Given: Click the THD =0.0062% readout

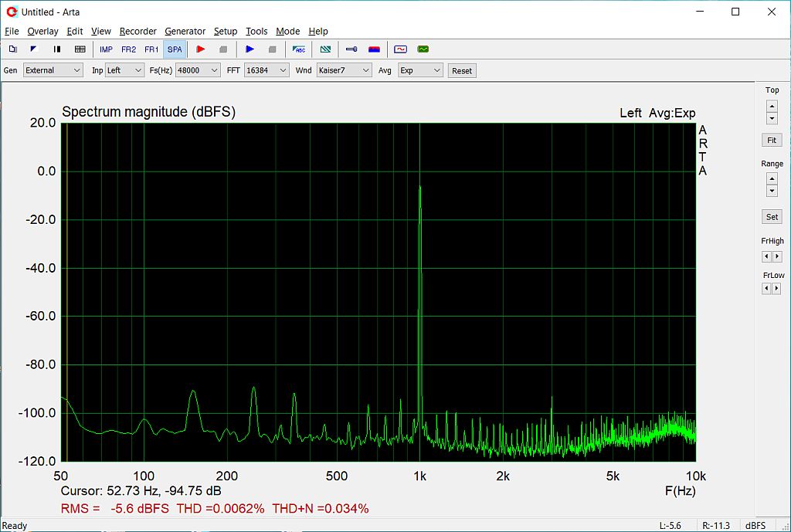Looking at the screenshot, I should 220,508.
